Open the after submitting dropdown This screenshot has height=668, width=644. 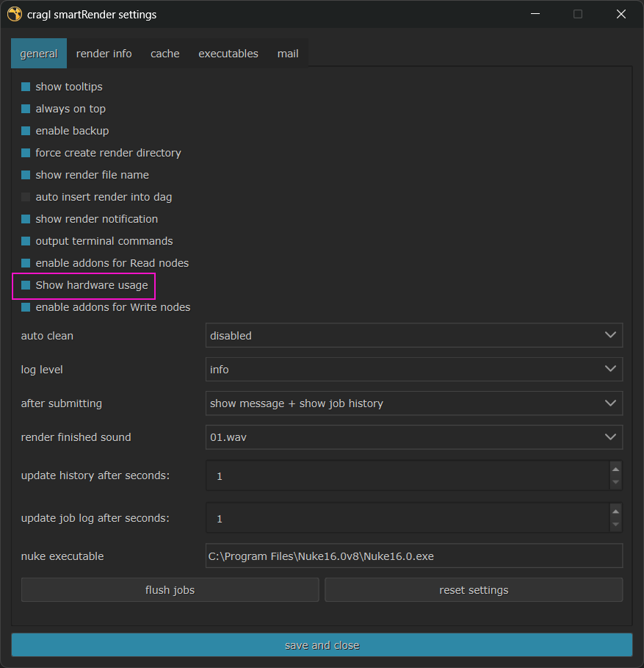coord(414,403)
